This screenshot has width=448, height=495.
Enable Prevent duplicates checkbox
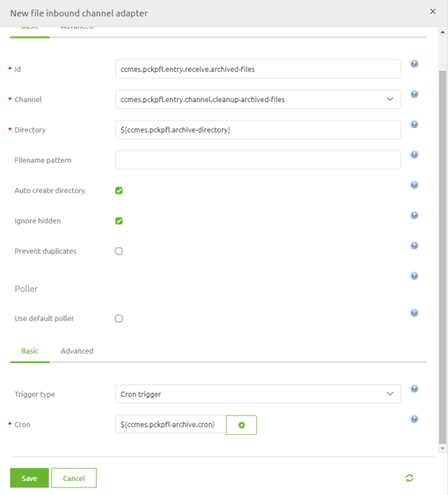118,252
